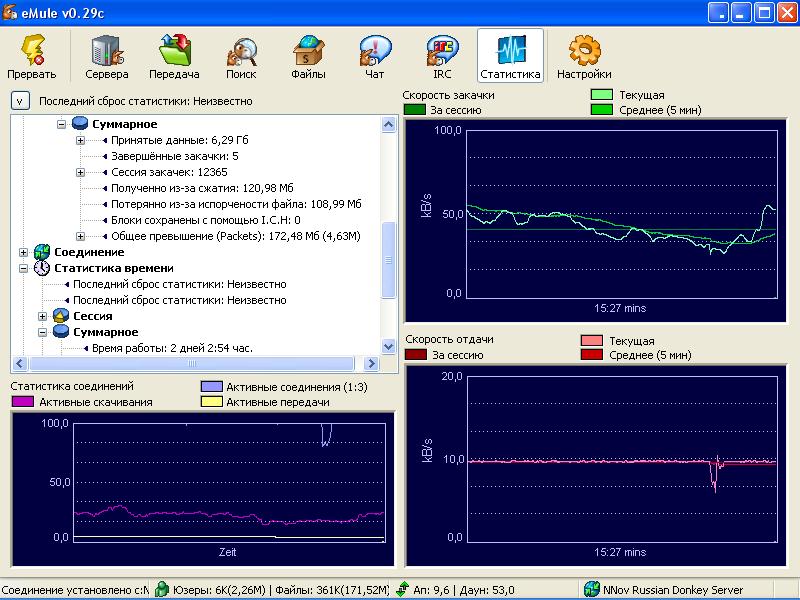Click the server connection globe icon in status bar
The width and height of the screenshot is (800, 600).
(591, 589)
